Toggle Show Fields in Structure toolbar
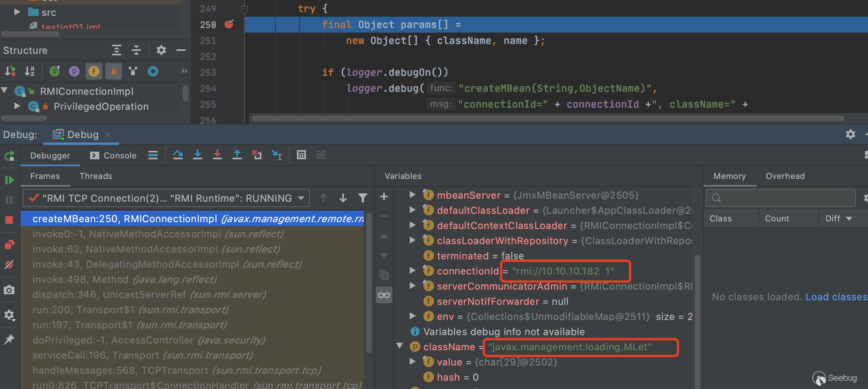The height and width of the screenshot is (389, 868). point(94,71)
